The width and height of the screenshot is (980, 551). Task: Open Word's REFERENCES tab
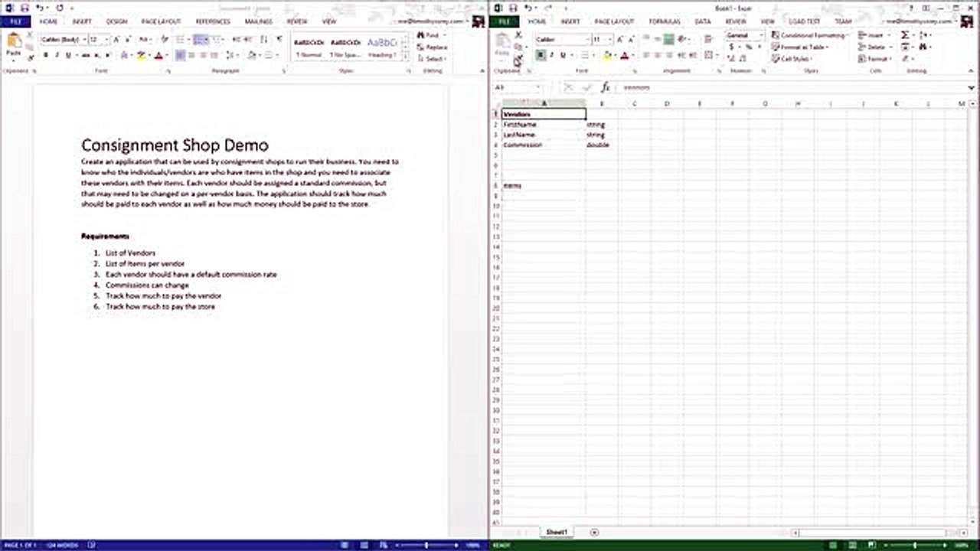213,21
